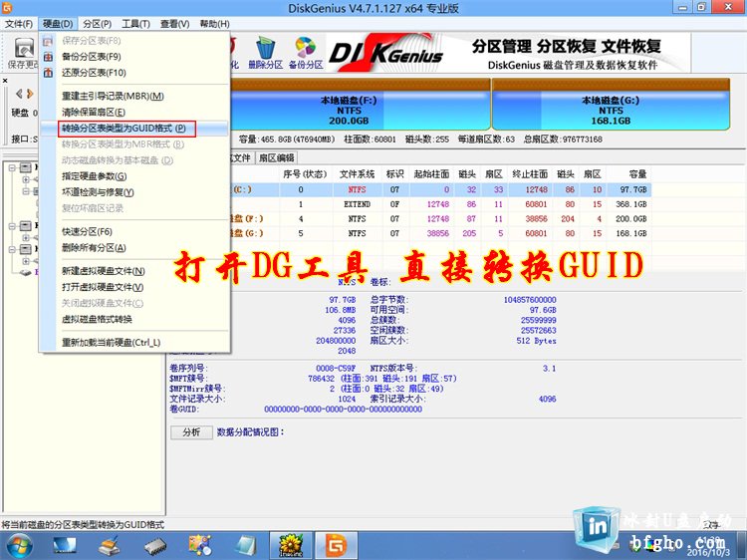Screen dimensions: 747x560
Task: Open the 文件(F) menu
Action: [19, 24]
